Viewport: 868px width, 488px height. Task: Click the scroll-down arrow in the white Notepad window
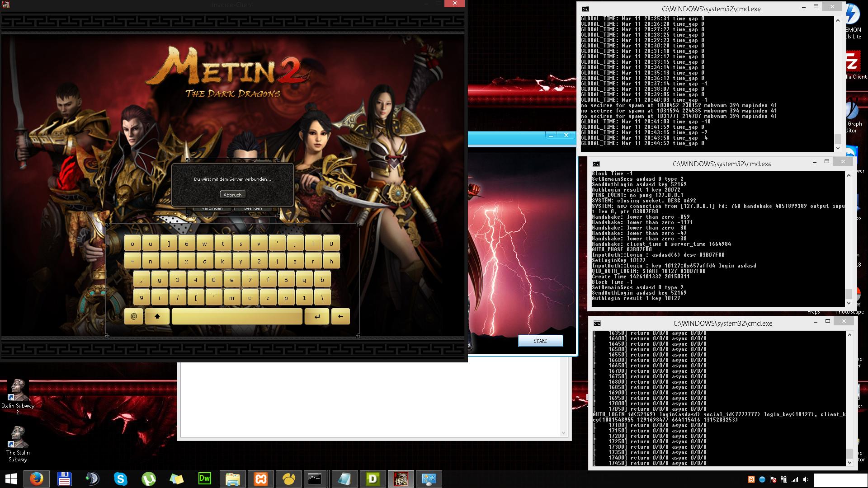[x=563, y=433]
